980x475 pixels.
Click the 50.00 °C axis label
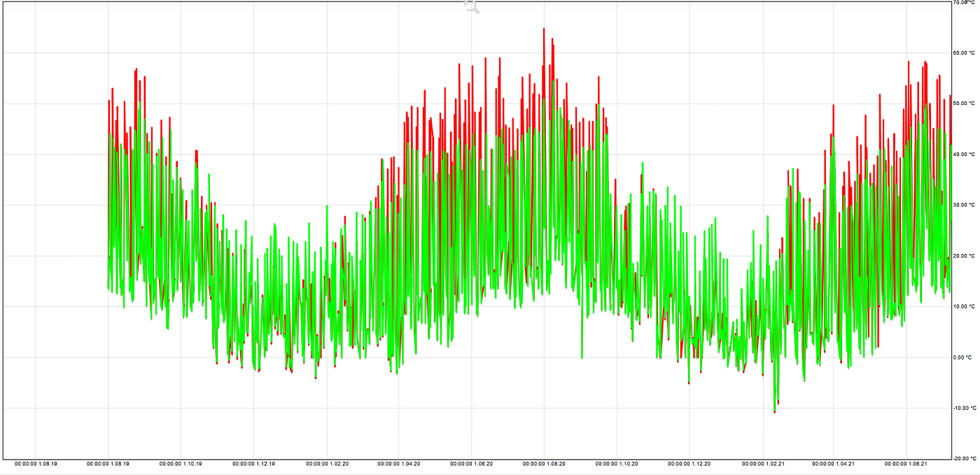pyautogui.click(x=964, y=104)
